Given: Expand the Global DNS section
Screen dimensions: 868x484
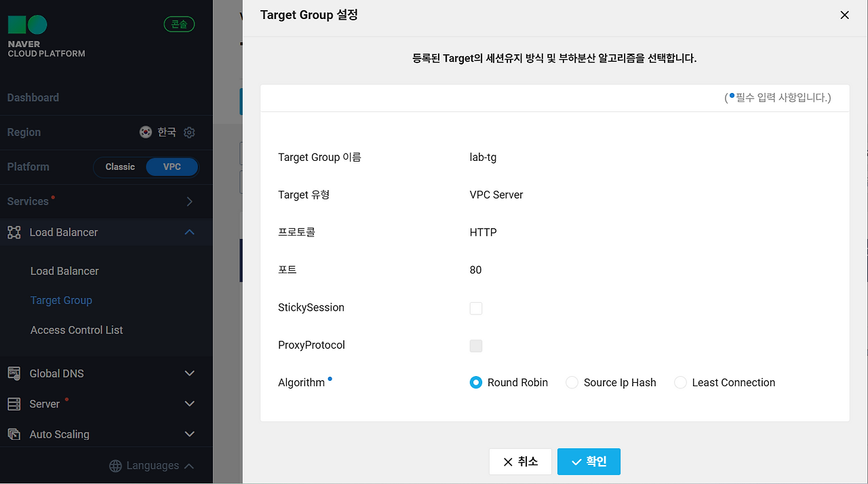Looking at the screenshot, I should coord(190,373).
